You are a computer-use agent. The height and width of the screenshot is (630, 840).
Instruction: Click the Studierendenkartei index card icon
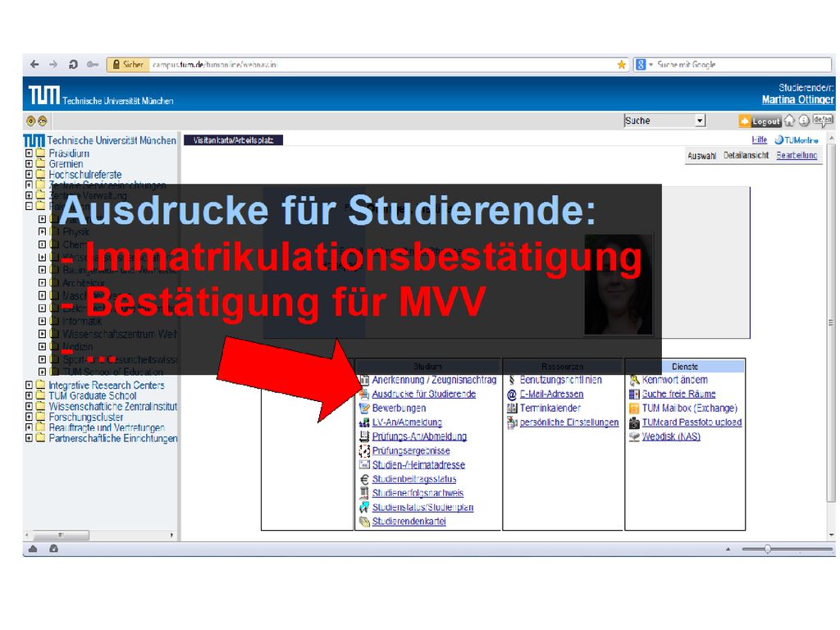click(364, 521)
